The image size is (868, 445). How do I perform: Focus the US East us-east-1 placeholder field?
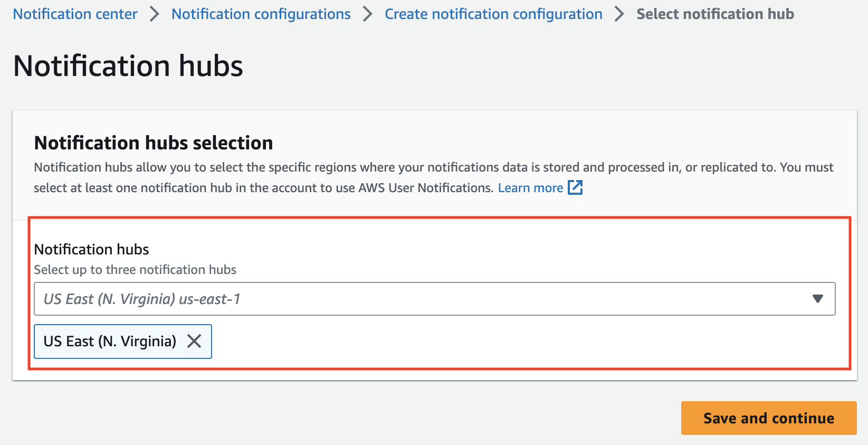coord(434,299)
